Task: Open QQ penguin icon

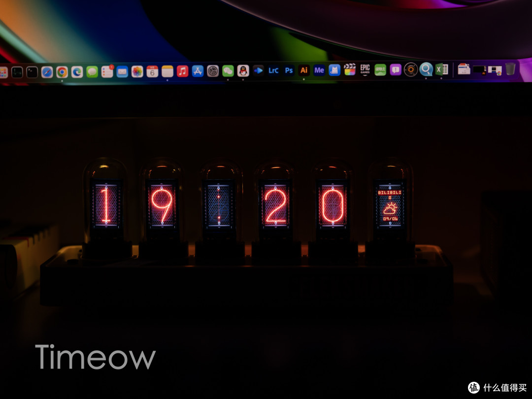Action: (243, 70)
